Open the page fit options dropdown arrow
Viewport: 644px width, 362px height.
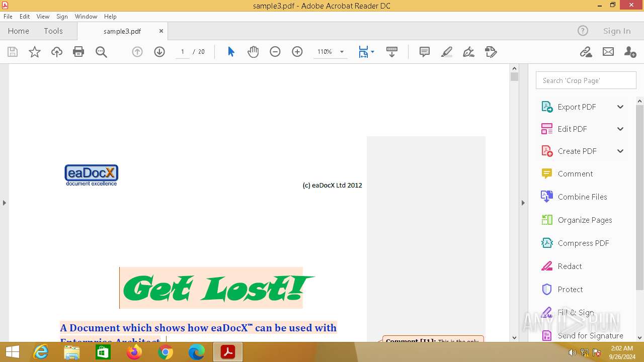(x=372, y=52)
